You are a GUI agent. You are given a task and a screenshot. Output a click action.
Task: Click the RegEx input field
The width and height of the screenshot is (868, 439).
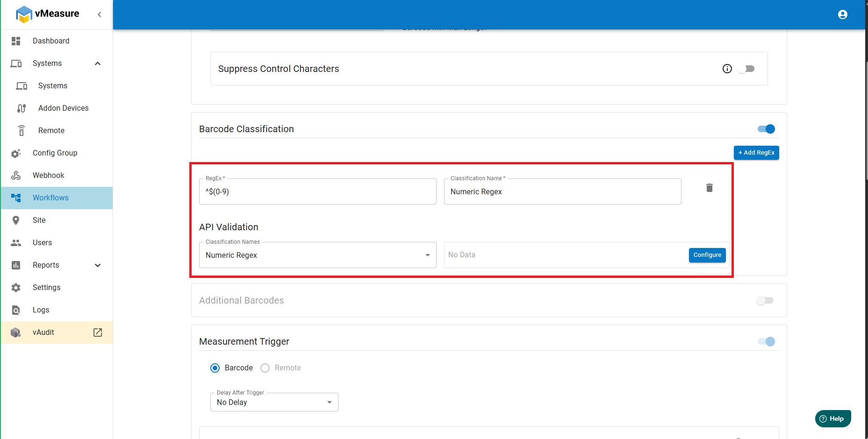[318, 191]
